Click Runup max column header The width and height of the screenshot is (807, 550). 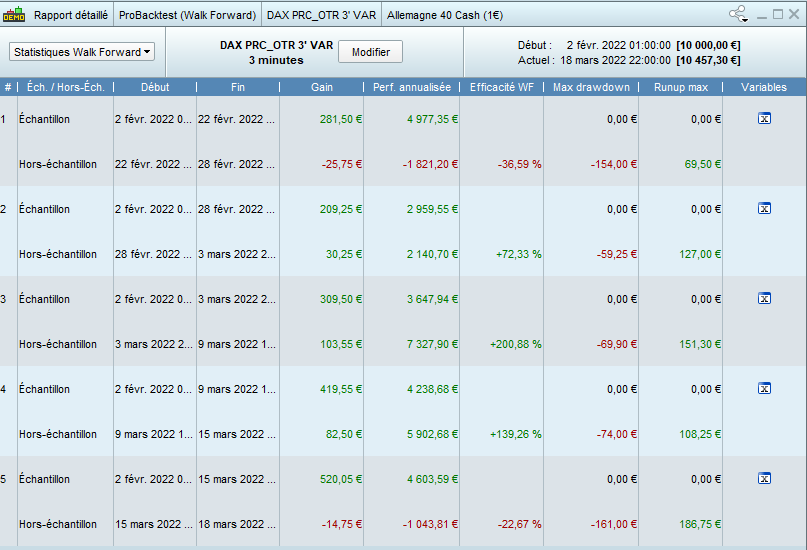tap(681, 87)
